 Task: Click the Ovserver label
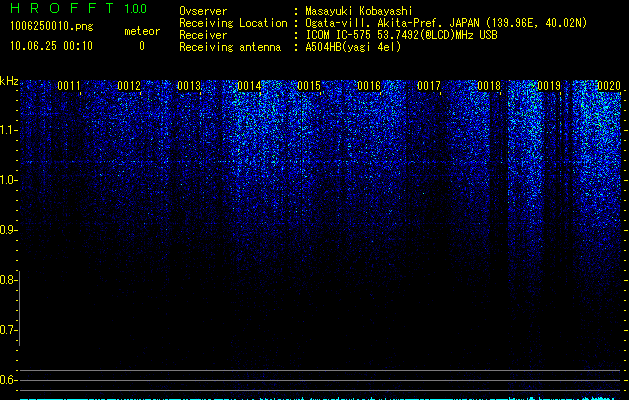[x=203, y=11]
